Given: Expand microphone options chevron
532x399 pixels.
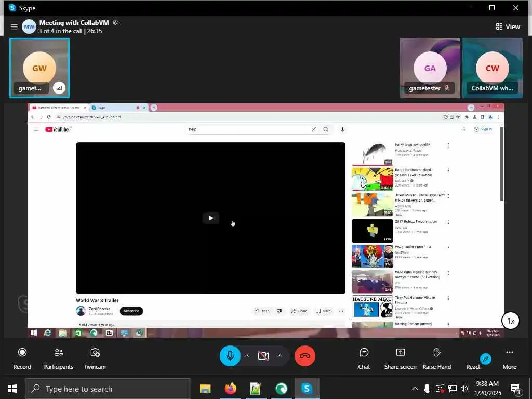Looking at the screenshot, I should 247,355.
